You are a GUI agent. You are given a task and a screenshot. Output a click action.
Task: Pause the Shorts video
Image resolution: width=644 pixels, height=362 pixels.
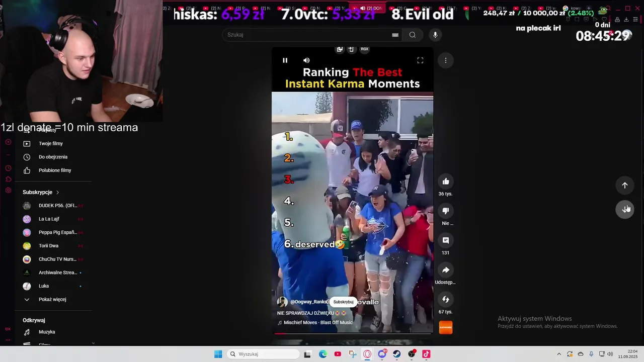point(285,60)
